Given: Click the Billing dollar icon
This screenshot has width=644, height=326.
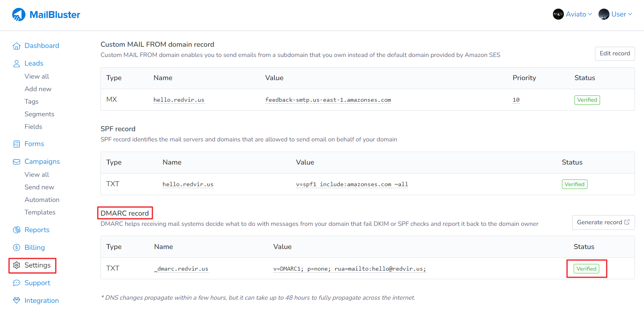Looking at the screenshot, I should [16, 247].
